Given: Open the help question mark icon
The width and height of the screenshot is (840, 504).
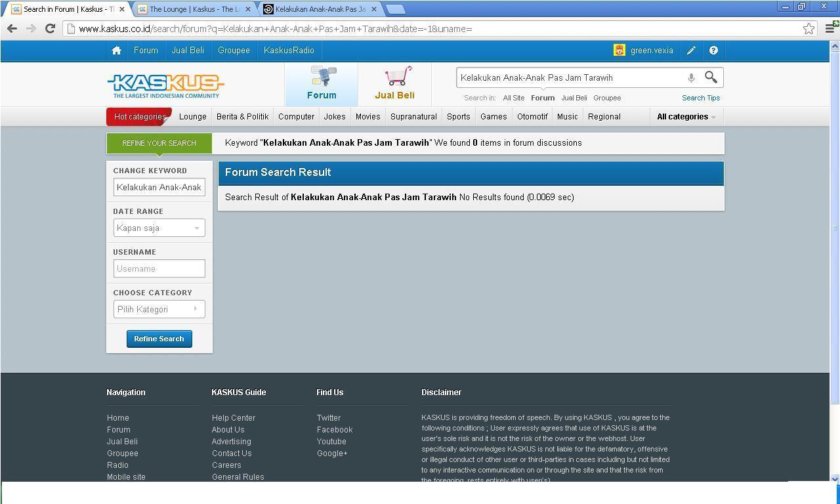Looking at the screenshot, I should tap(713, 51).
